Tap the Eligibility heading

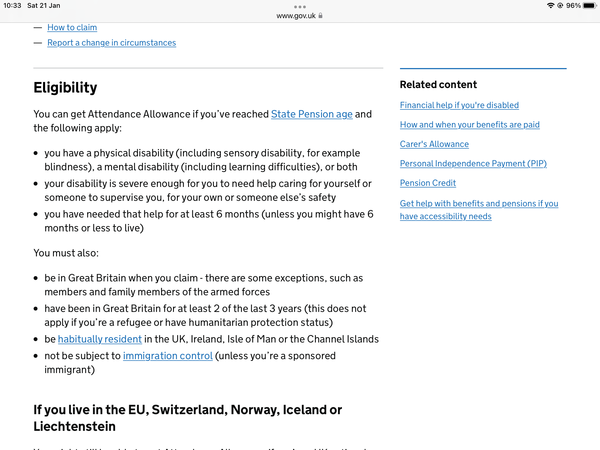point(65,88)
